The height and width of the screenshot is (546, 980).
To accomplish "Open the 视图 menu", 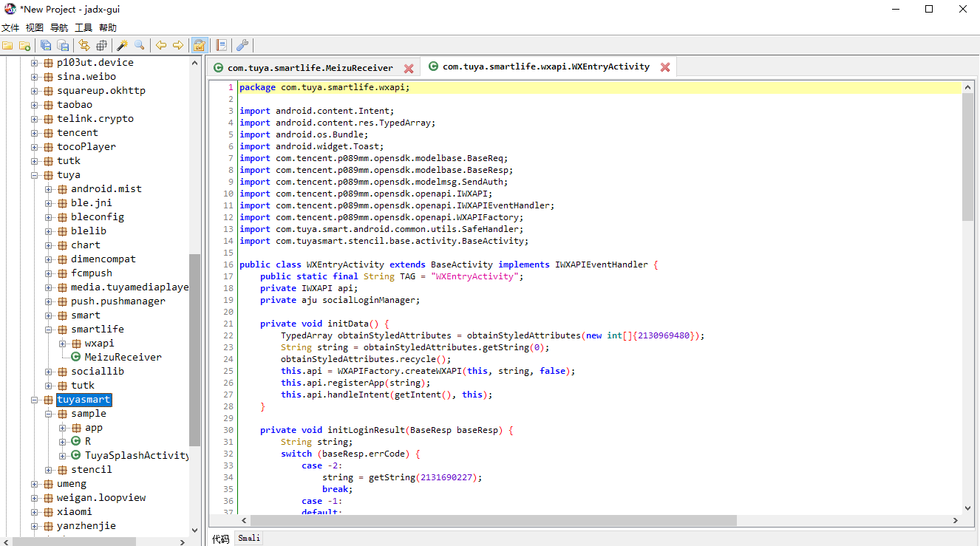I will (34, 27).
